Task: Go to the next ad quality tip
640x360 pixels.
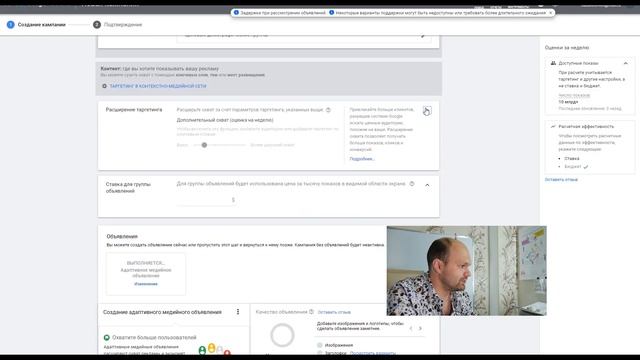Action: 420,328
